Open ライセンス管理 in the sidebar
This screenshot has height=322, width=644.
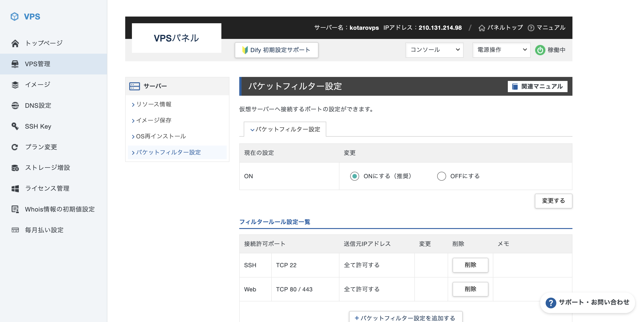[53, 189]
